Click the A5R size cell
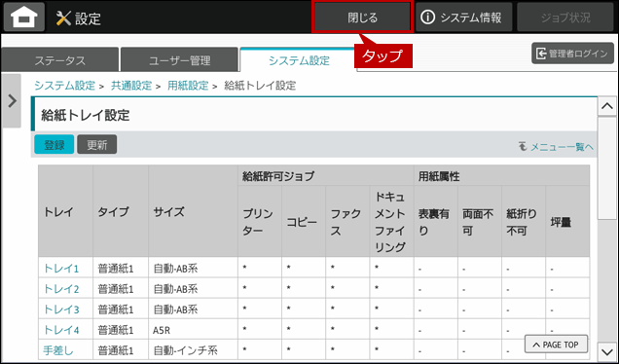Screen dimensions: 619x364 pos(193,330)
